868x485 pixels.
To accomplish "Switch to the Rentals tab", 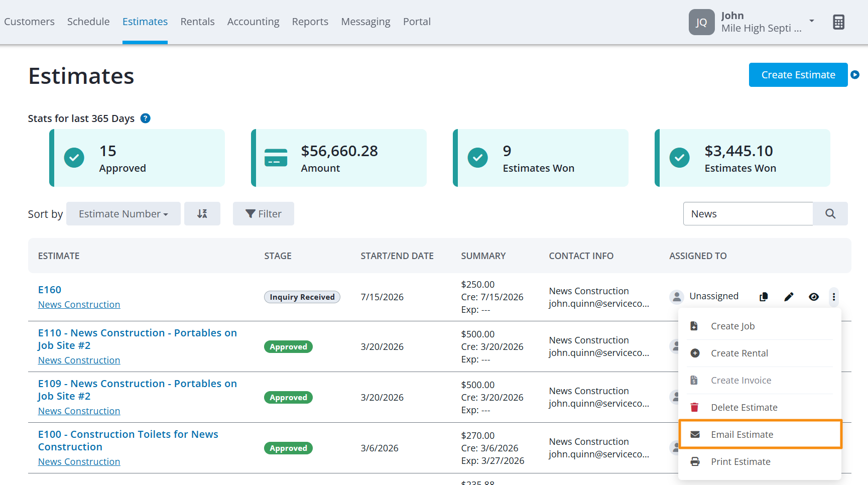I will pyautogui.click(x=197, y=22).
